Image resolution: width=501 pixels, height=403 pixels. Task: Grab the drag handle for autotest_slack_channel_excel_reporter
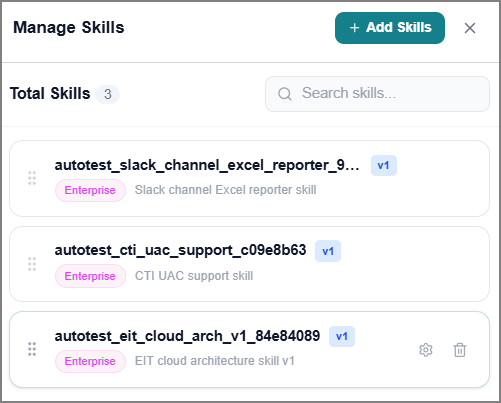coord(32,178)
